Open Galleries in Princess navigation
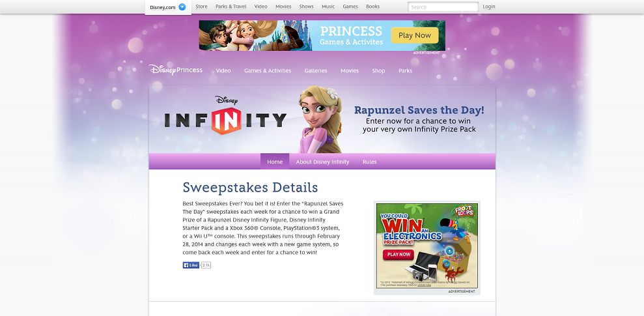This screenshot has height=316, width=644. (316, 70)
